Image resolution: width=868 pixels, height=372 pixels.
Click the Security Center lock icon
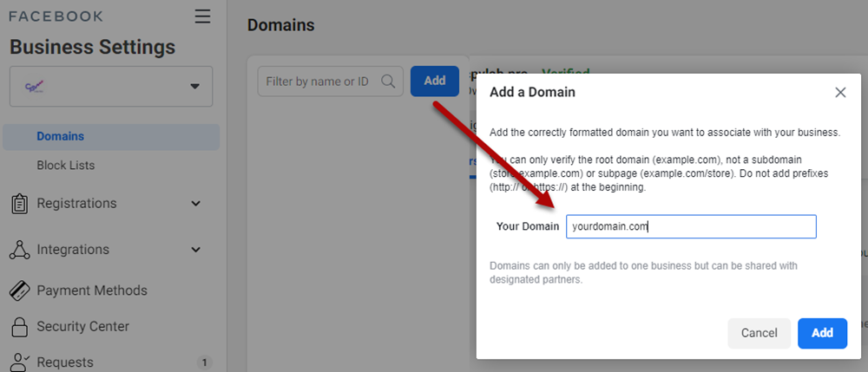point(19,327)
